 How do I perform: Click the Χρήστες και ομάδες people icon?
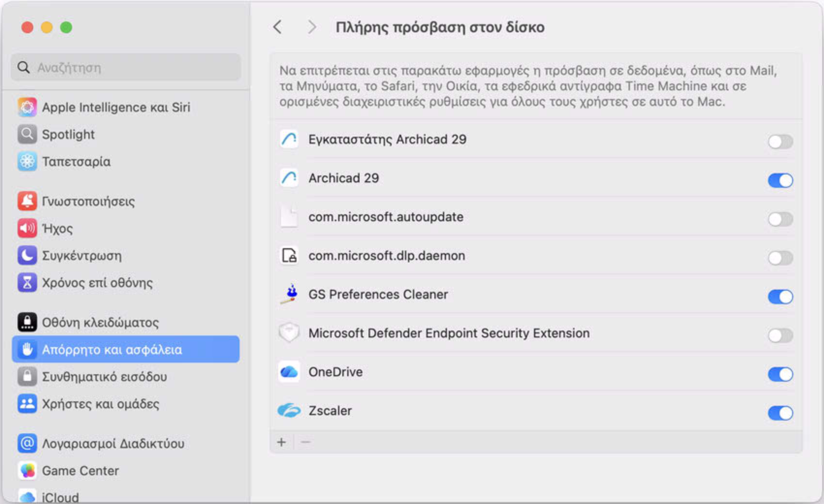(27, 404)
